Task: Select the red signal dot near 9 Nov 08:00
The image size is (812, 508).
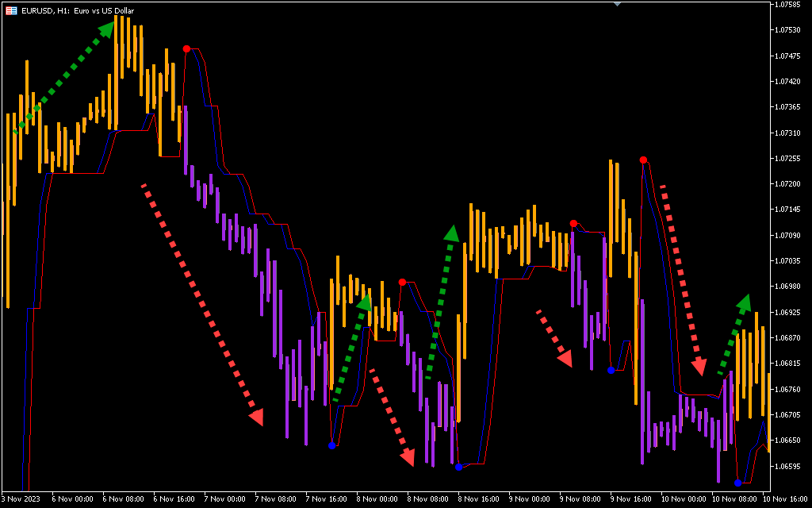Action: pyautogui.click(x=573, y=223)
